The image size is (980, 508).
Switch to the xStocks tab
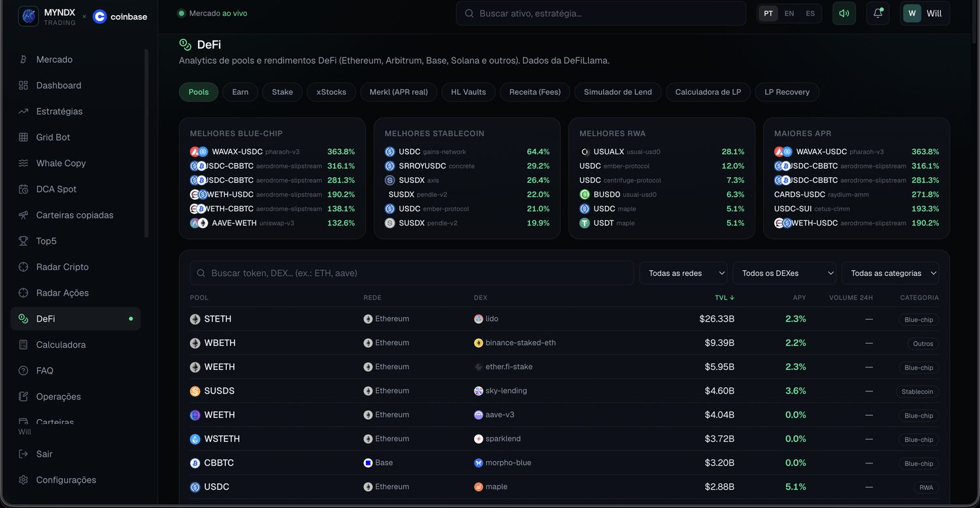tap(331, 92)
